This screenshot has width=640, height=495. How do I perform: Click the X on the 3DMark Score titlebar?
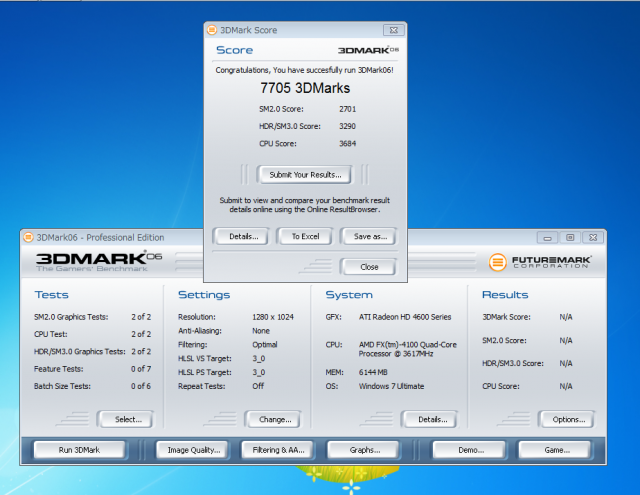pos(393,30)
